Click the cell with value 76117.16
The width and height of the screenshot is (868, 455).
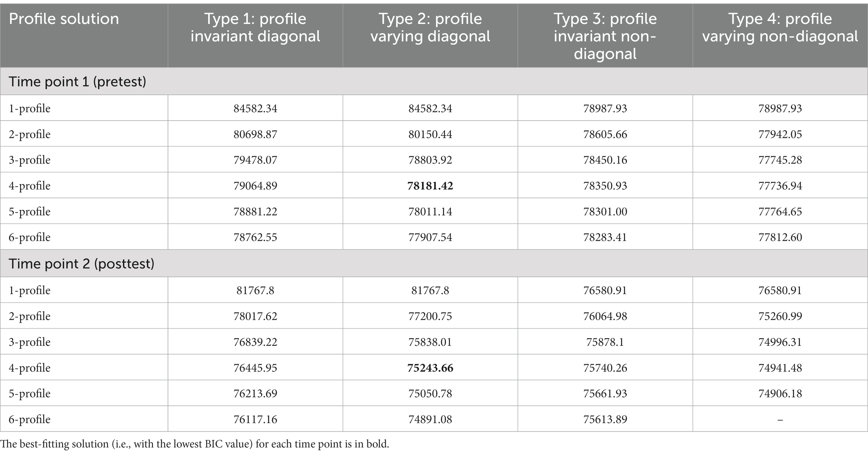coord(255,419)
